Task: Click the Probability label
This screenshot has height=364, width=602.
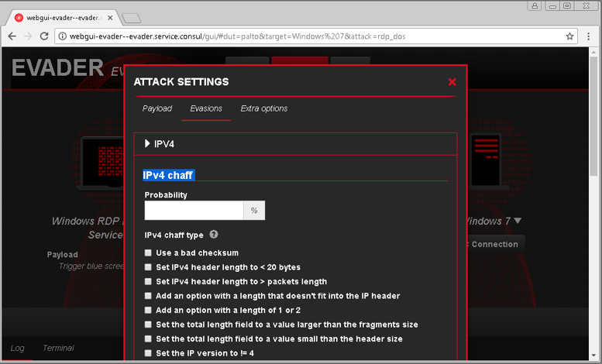Action: pyautogui.click(x=166, y=195)
